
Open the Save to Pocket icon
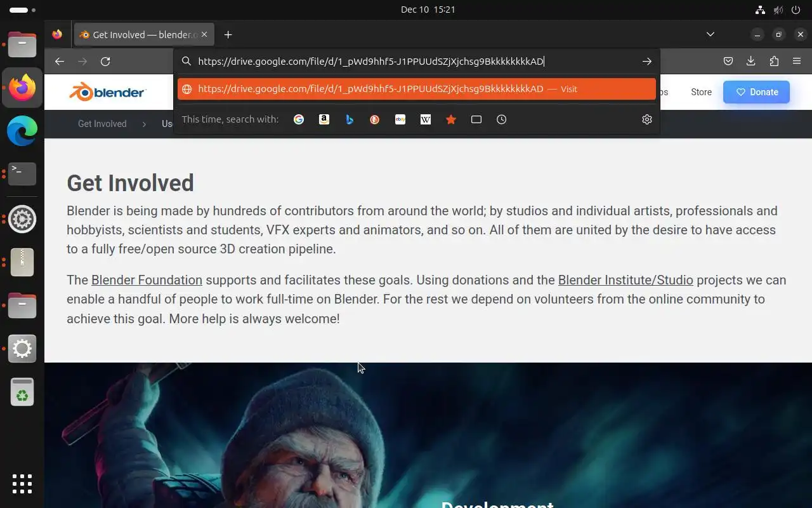pyautogui.click(x=728, y=62)
